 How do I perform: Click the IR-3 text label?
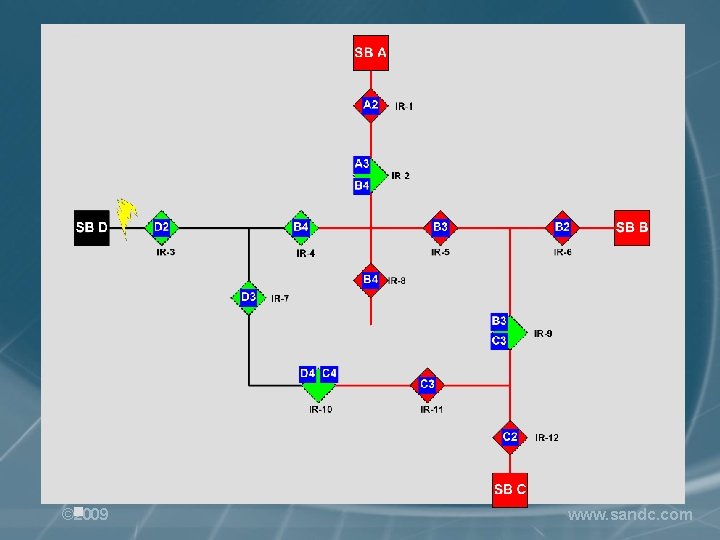[166, 252]
